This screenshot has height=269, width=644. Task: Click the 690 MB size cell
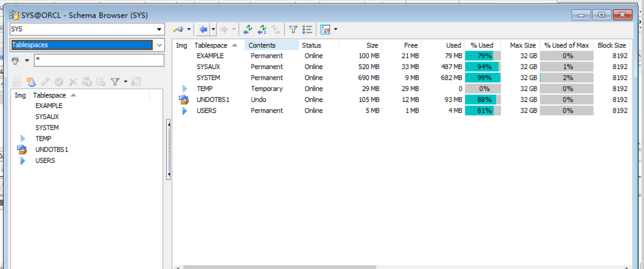(x=369, y=78)
